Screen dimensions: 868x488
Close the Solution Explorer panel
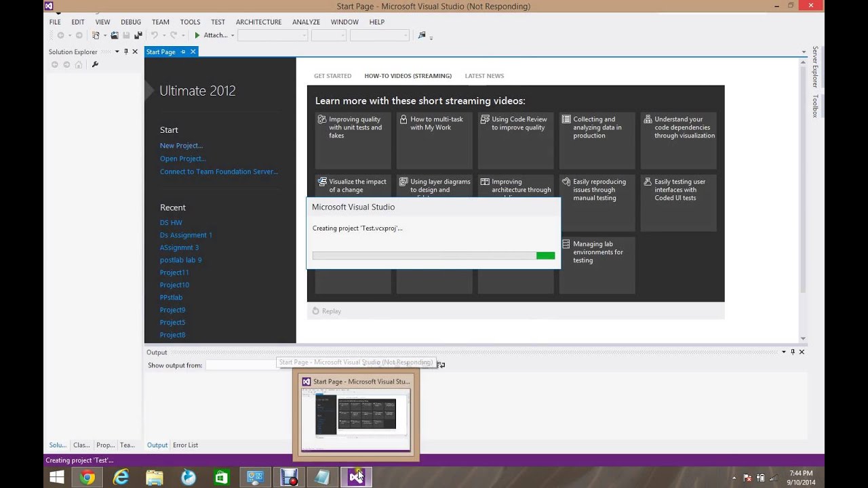[135, 52]
